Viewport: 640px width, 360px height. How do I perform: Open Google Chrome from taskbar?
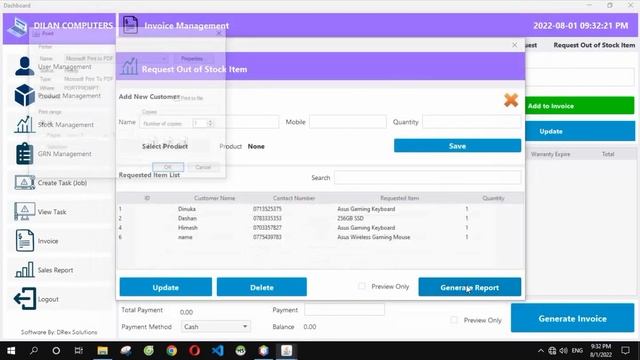point(171,351)
